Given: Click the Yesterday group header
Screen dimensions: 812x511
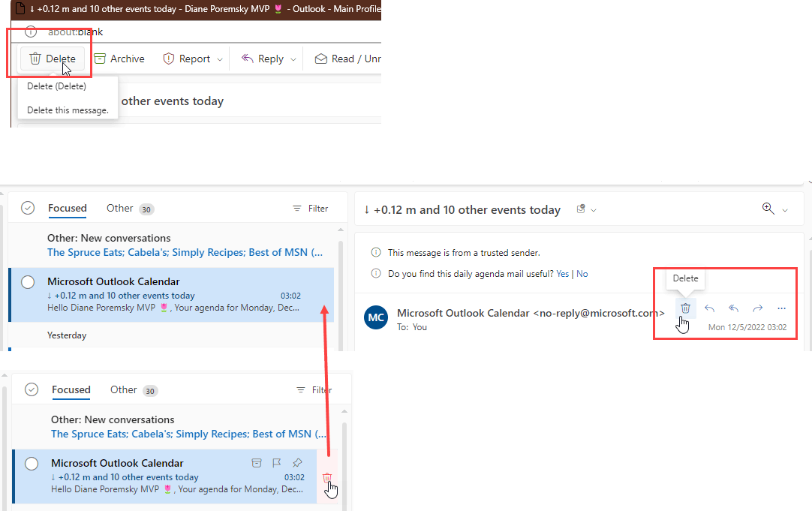Looking at the screenshot, I should pos(67,335).
